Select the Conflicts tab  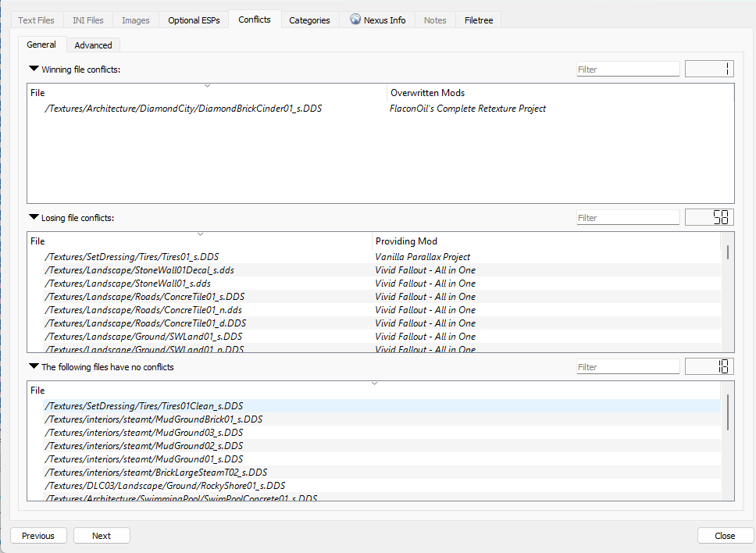(255, 20)
